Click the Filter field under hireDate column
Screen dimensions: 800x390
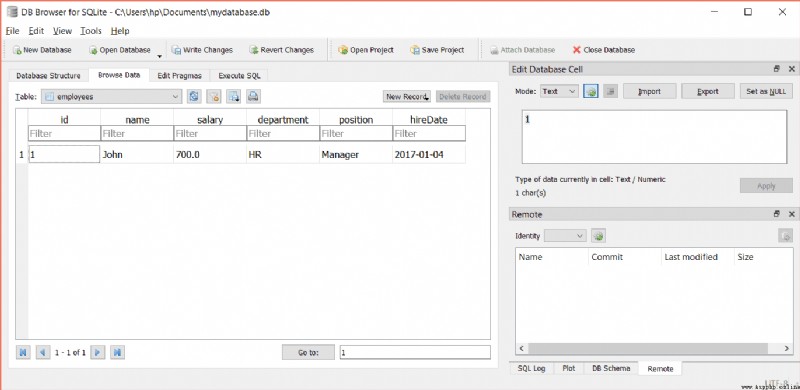429,134
